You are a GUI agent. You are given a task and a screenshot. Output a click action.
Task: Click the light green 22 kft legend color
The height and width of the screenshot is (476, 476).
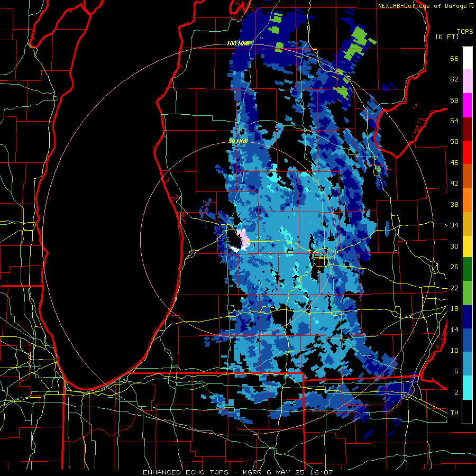pyautogui.click(x=467, y=293)
